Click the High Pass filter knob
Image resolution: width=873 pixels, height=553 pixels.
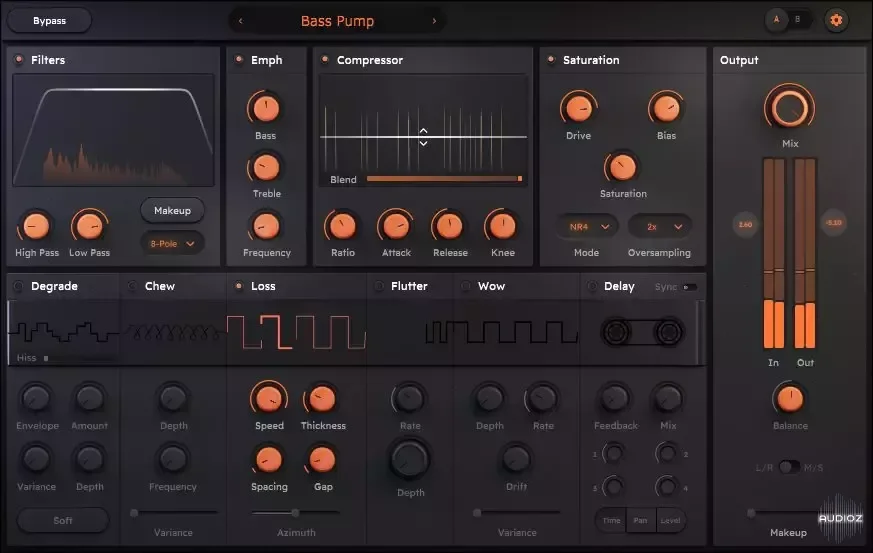pos(36,226)
